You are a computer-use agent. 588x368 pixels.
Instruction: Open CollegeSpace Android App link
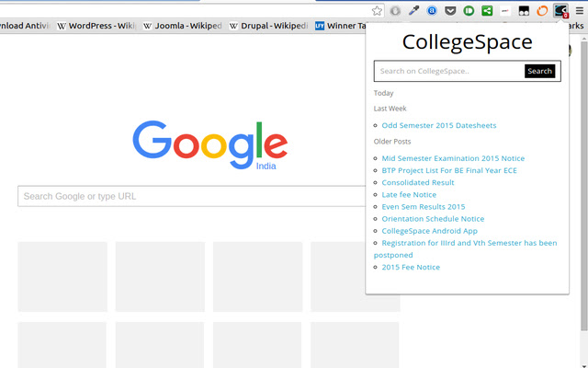pos(429,231)
